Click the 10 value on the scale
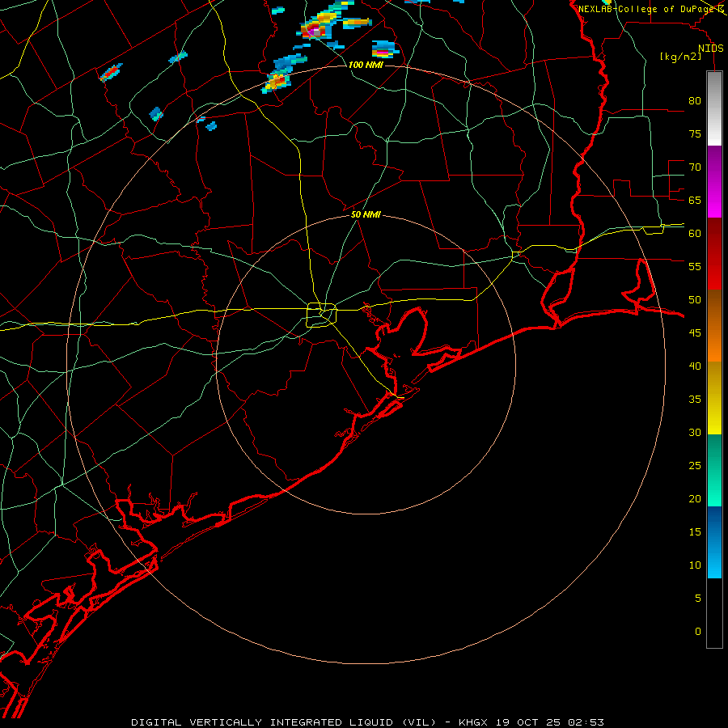Screen dimensions: 728x728 695,565
